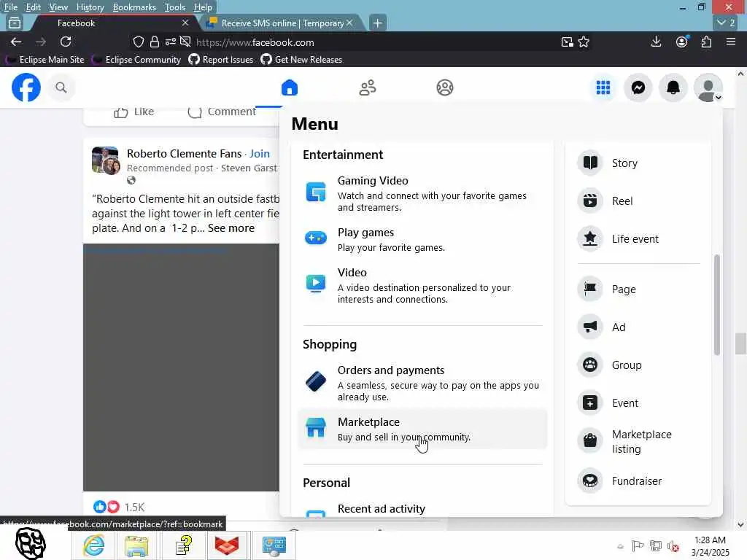This screenshot has width=747, height=560.
Task: Open Recent ad activity entry
Action: [x=422, y=510]
